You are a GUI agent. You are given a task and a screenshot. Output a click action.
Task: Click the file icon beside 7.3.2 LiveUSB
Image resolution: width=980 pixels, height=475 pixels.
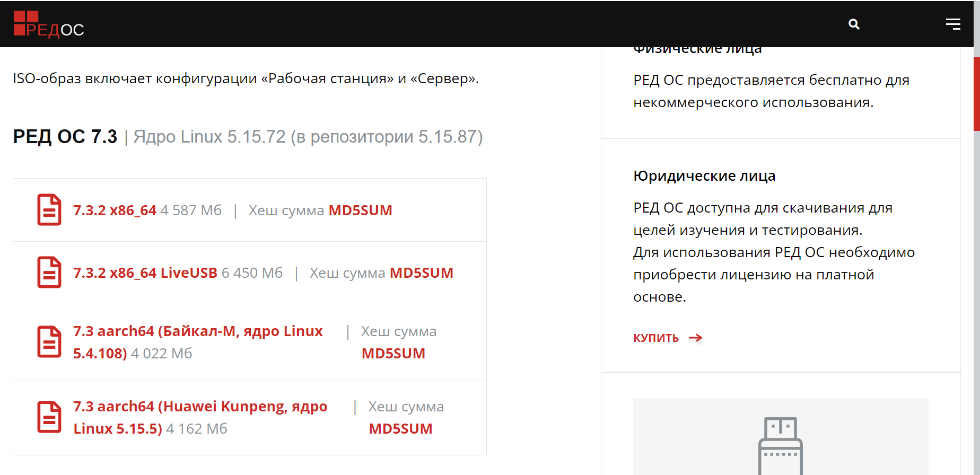point(49,272)
